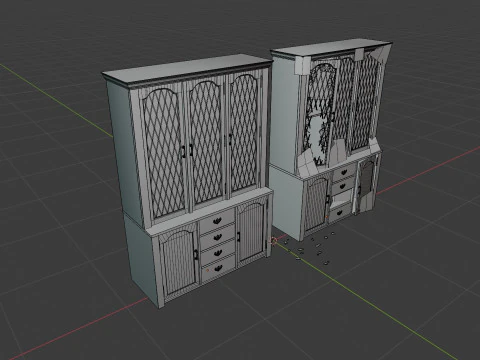Click the 3D cursor between the cabinets
Viewport: 480px width, 360px height.
[x=274, y=241]
